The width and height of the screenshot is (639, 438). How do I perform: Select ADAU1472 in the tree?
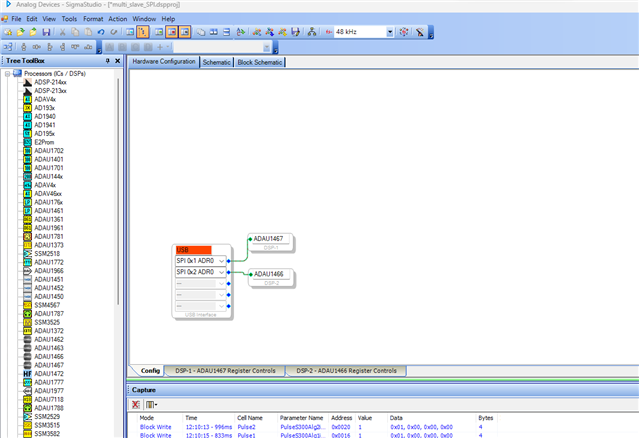pos(49,374)
